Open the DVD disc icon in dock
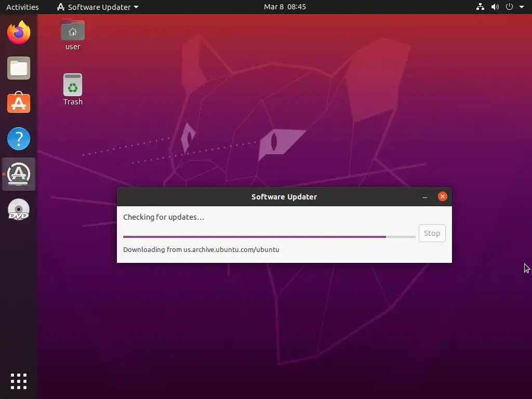 click(19, 209)
